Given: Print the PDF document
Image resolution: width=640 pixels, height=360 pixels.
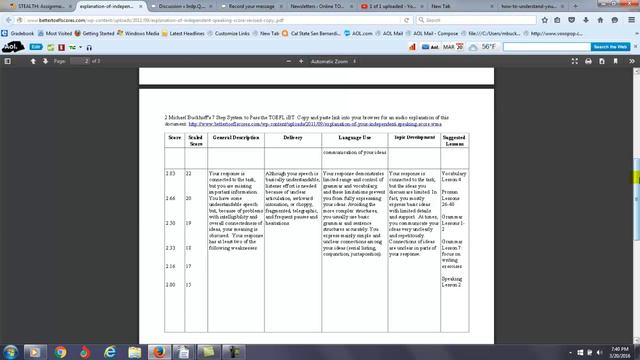Looking at the screenshot, I should [588, 61].
